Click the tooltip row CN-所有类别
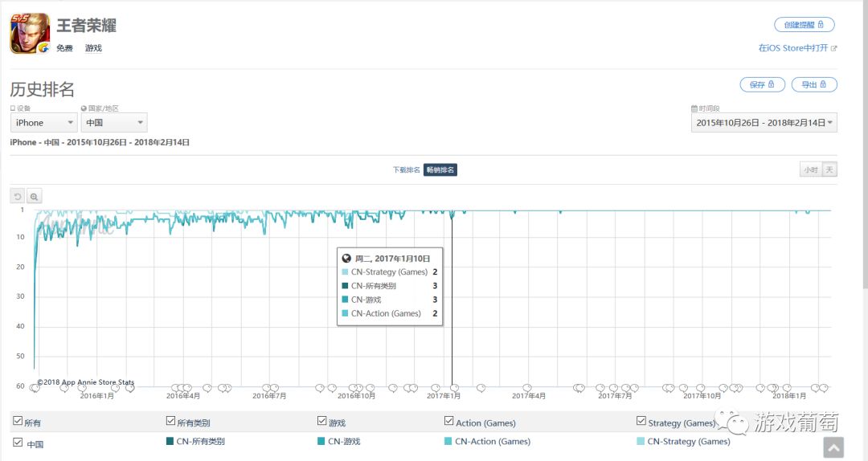This screenshot has width=868, height=461. 390,286
